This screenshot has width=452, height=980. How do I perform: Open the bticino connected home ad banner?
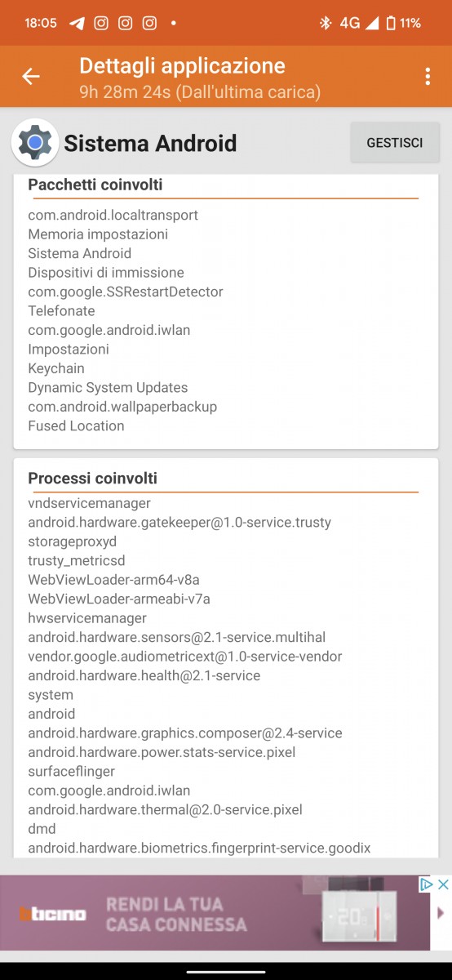coord(215,913)
